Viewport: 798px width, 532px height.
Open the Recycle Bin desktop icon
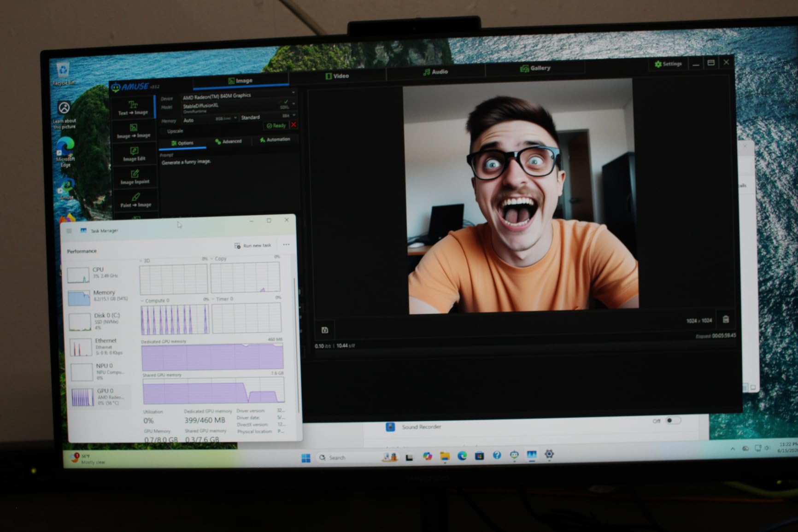click(x=63, y=74)
